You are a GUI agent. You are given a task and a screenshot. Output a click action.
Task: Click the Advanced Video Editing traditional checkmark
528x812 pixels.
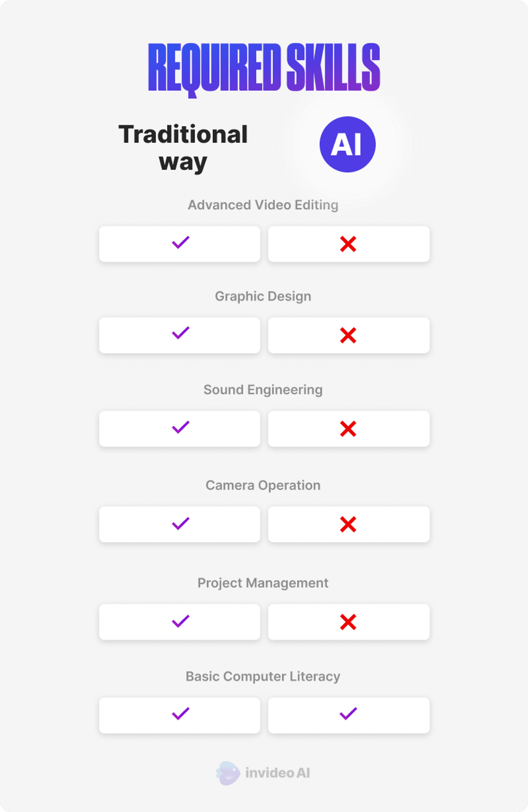pos(181,243)
